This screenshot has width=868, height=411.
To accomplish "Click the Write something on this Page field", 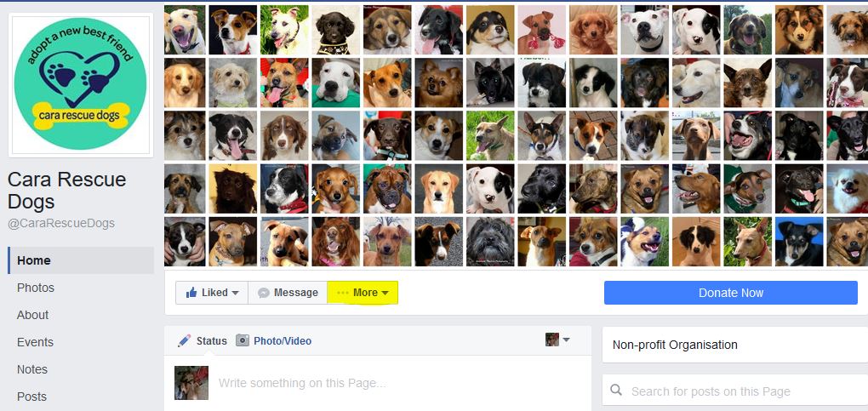I will coord(302,383).
